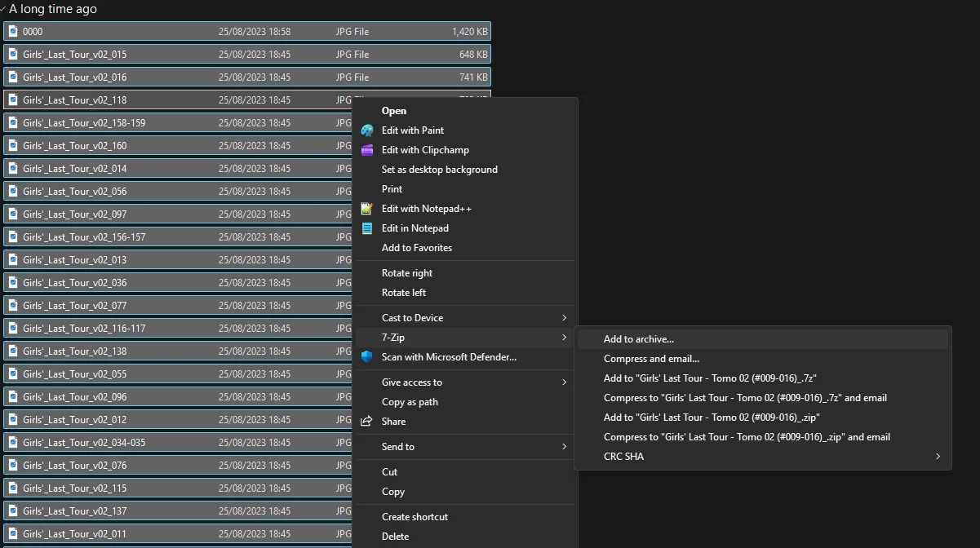Click the Notepad++ icon in context menu
The image size is (980, 548).
point(367,209)
